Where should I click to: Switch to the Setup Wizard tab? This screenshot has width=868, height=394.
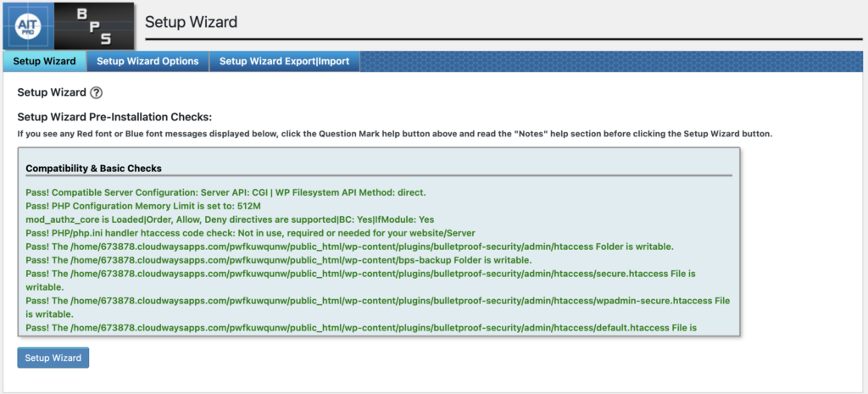tap(44, 61)
